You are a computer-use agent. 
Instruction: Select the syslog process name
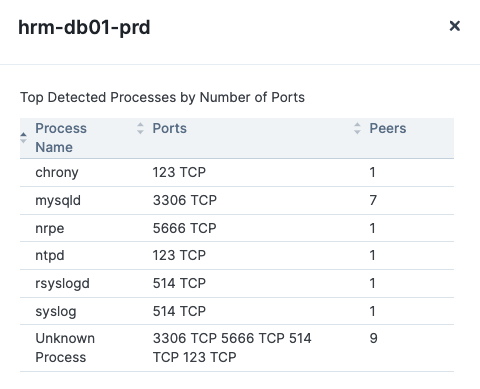[x=56, y=312]
